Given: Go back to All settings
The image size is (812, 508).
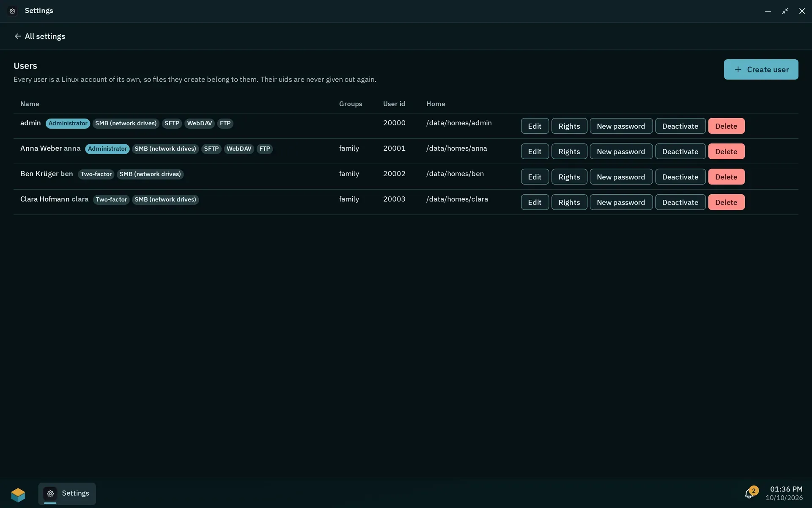Looking at the screenshot, I should (40, 36).
